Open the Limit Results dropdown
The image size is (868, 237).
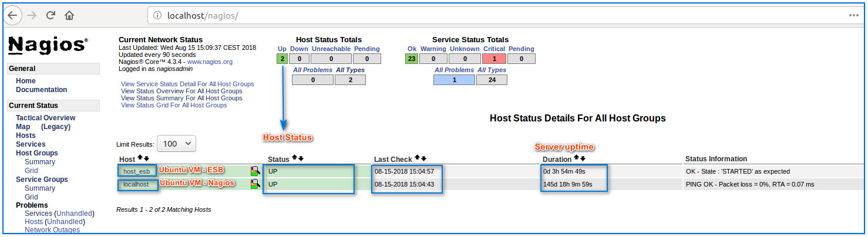(177, 144)
